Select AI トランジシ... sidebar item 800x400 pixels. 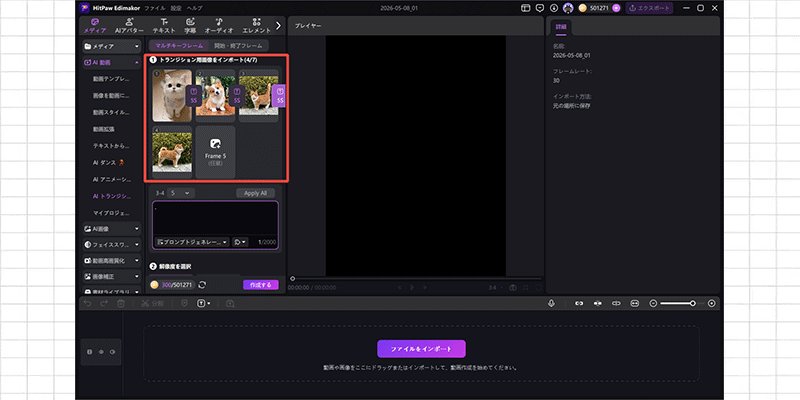point(111,196)
